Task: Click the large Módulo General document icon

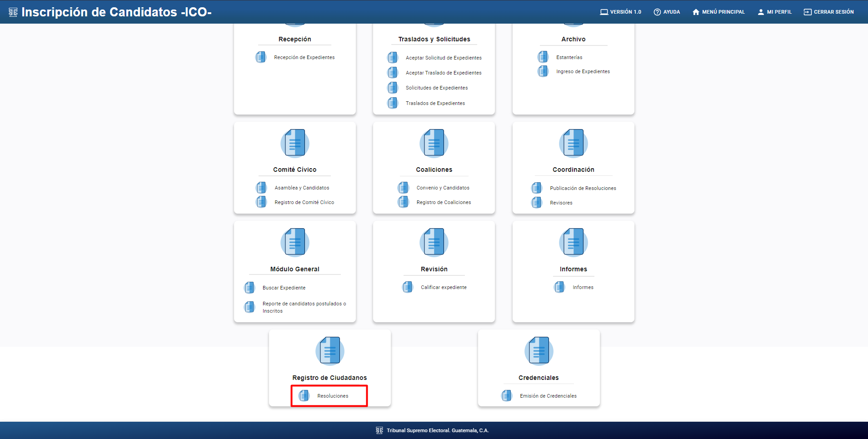Action: coord(295,242)
